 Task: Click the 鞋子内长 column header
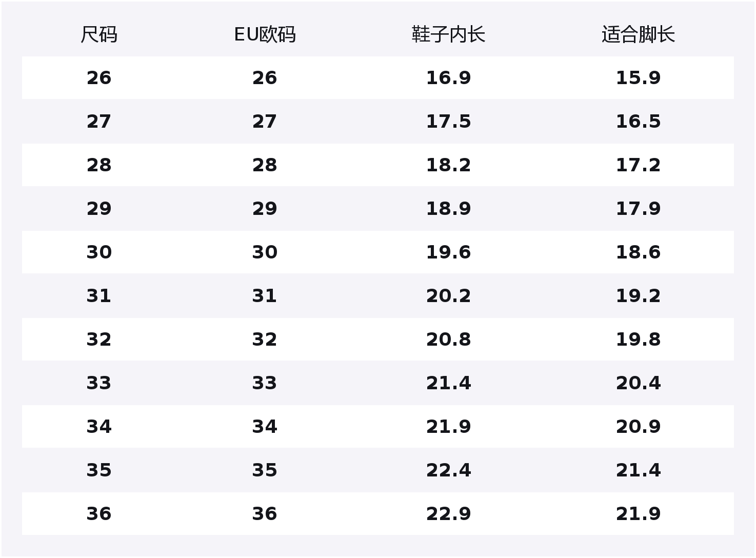[x=448, y=35]
